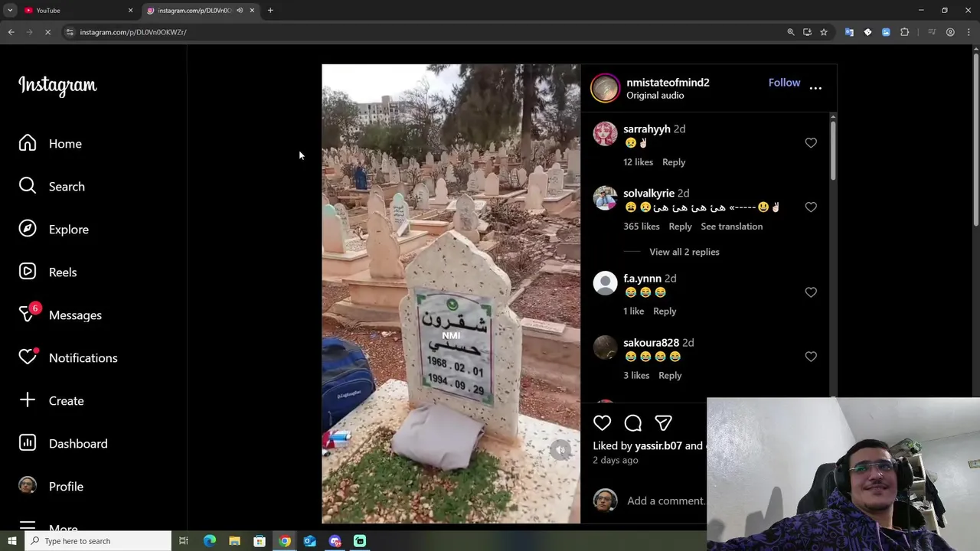Image resolution: width=980 pixels, height=551 pixels.
Task: Open sakoura828's profile username
Action: click(x=651, y=343)
